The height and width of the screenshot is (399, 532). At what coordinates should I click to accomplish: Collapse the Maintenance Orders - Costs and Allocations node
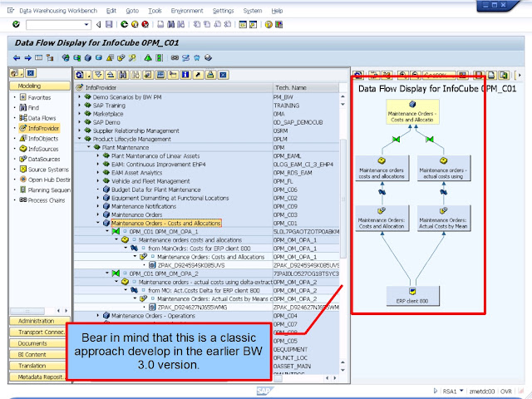98,223
